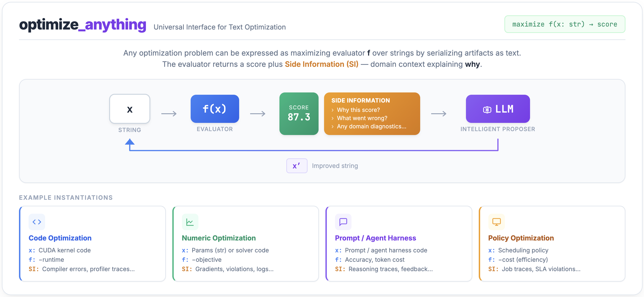Click the maximize f(x: str) → score badge
The width and height of the screenshot is (644, 297).
click(x=565, y=24)
